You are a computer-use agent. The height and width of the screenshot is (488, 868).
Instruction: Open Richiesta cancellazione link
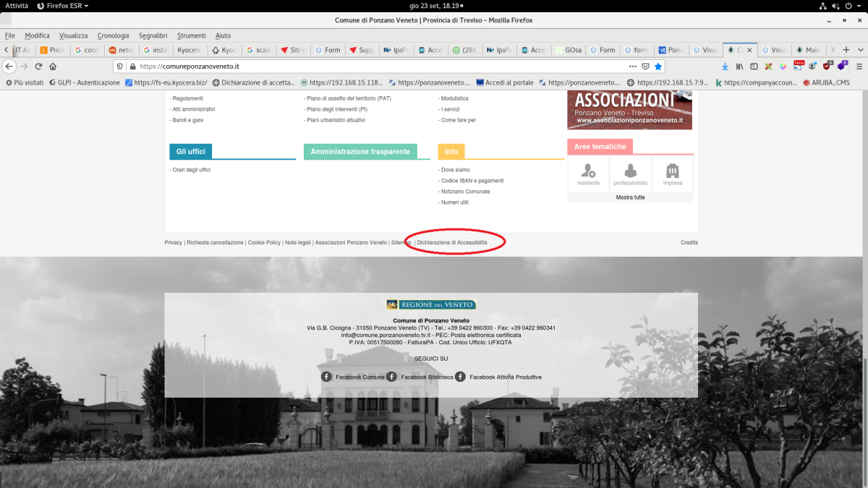215,243
